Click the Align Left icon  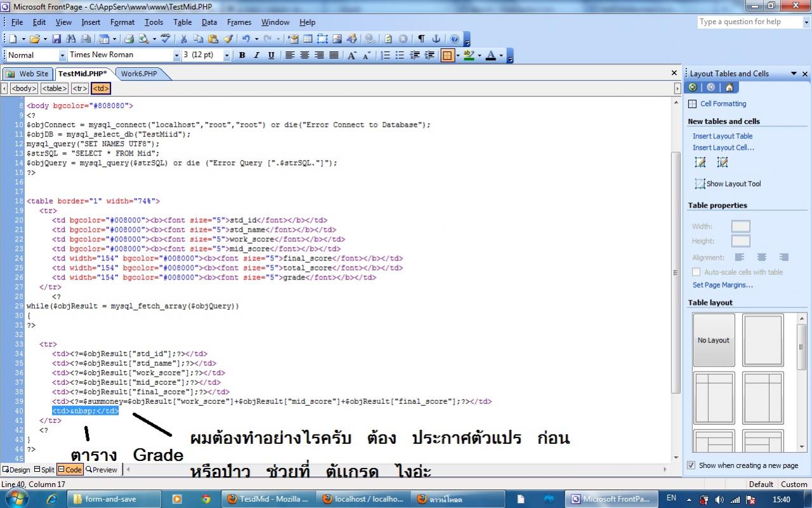point(290,55)
